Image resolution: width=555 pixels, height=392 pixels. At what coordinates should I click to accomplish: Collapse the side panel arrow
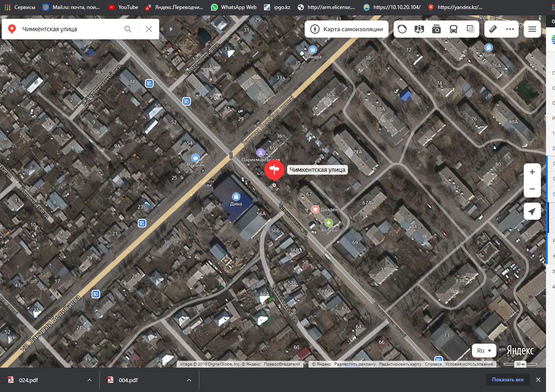pyautogui.click(x=171, y=29)
